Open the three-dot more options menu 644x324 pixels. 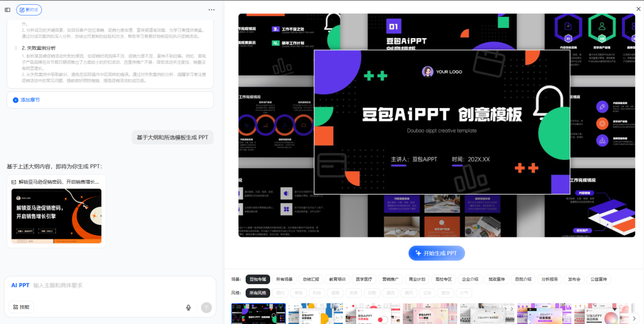212,10
